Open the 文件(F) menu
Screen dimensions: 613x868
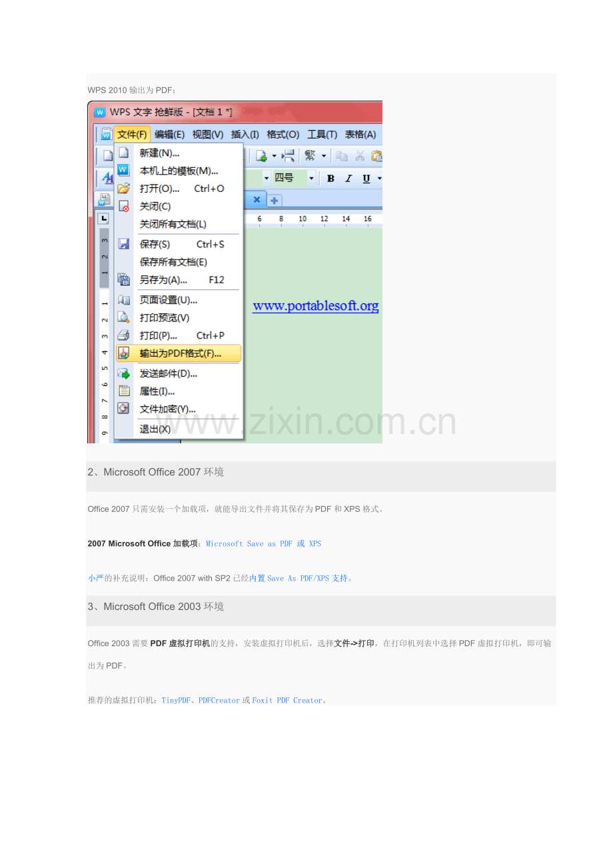coord(133,134)
